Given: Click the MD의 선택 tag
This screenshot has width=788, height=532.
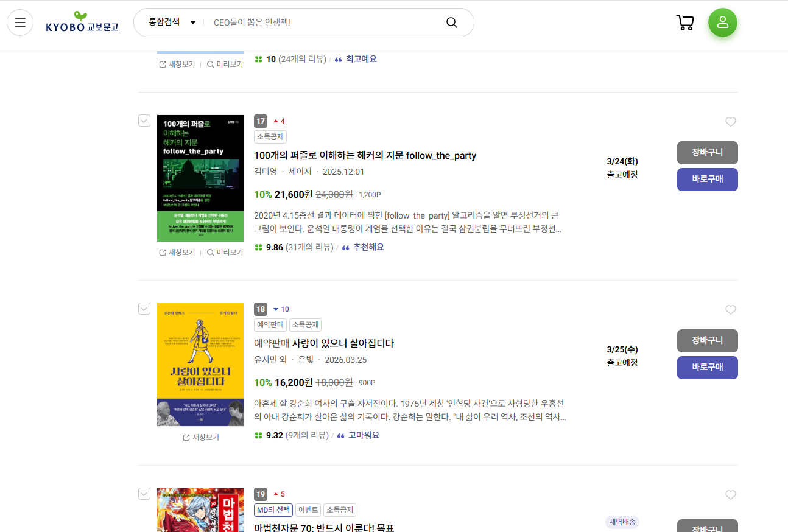Looking at the screenshot, I should click(x=273, y=510).
